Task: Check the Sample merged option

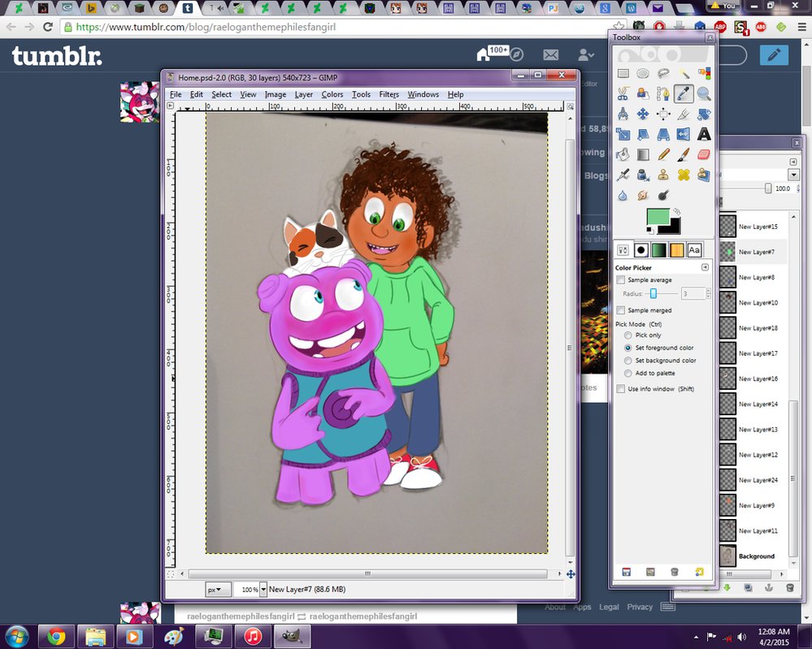Action: pyautogui.click(x=622, y=310)
